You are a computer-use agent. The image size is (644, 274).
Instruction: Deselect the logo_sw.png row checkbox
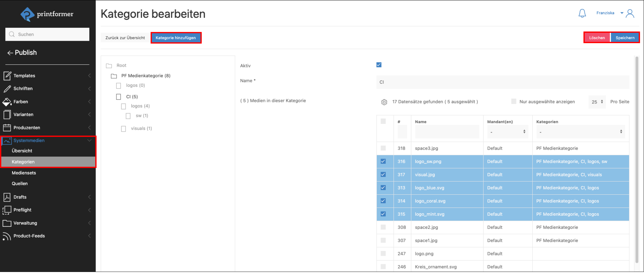coord(383,161)
